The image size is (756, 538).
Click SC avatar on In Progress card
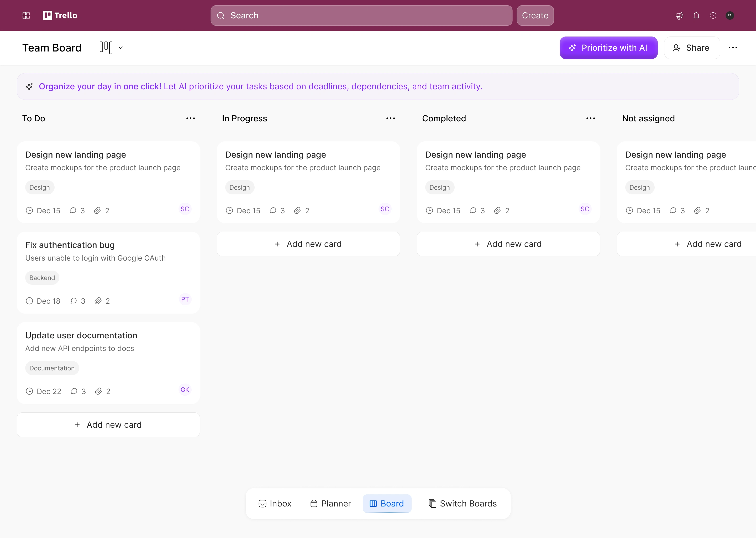coord(385,209)
